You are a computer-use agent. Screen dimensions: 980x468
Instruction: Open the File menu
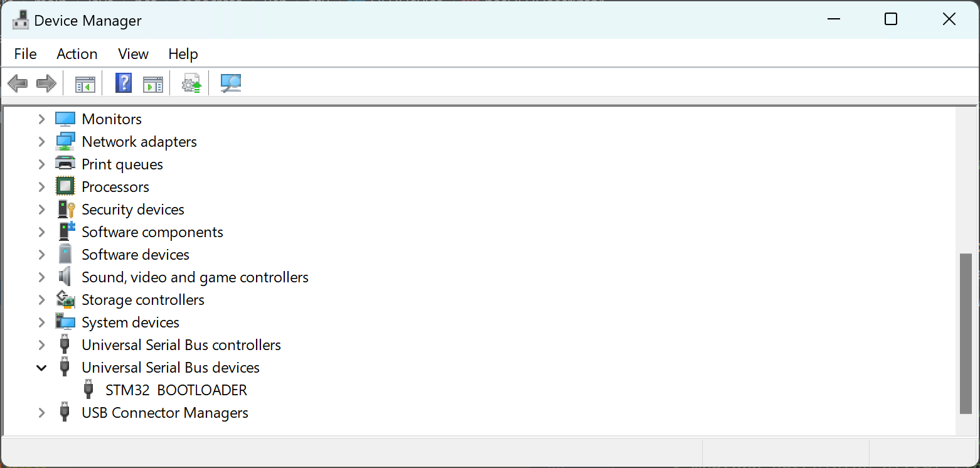tap(24, 54)
